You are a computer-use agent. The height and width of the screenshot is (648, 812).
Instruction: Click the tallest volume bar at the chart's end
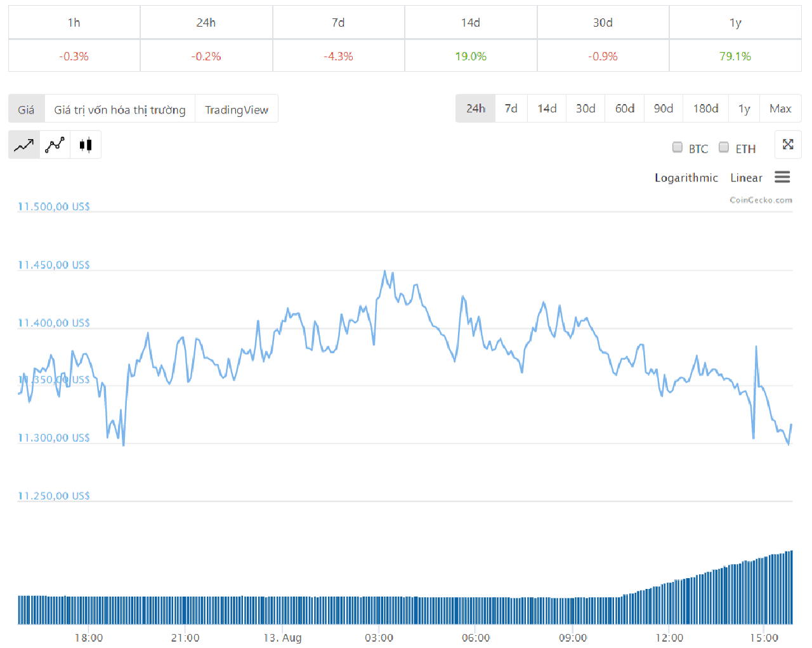click(791, 587)
